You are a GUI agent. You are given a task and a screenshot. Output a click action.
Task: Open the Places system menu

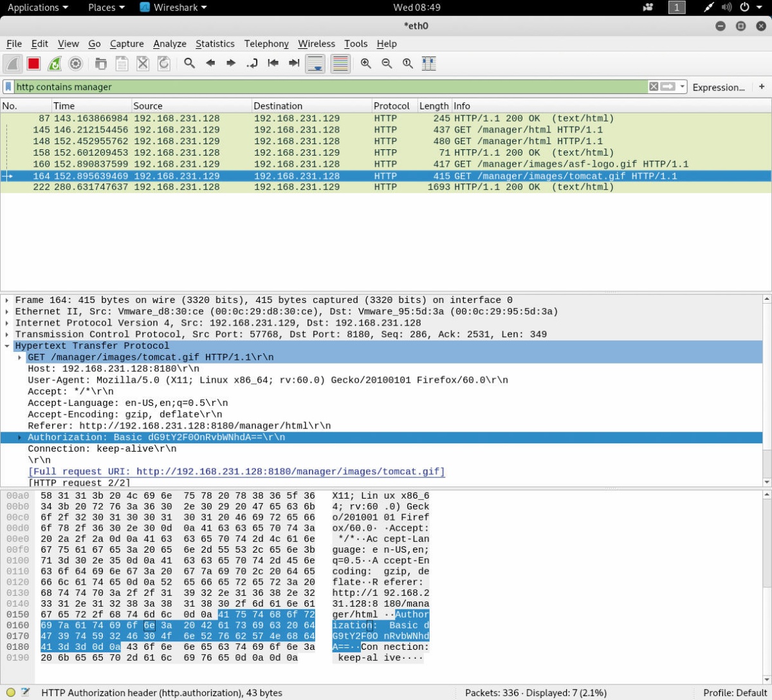106,8
